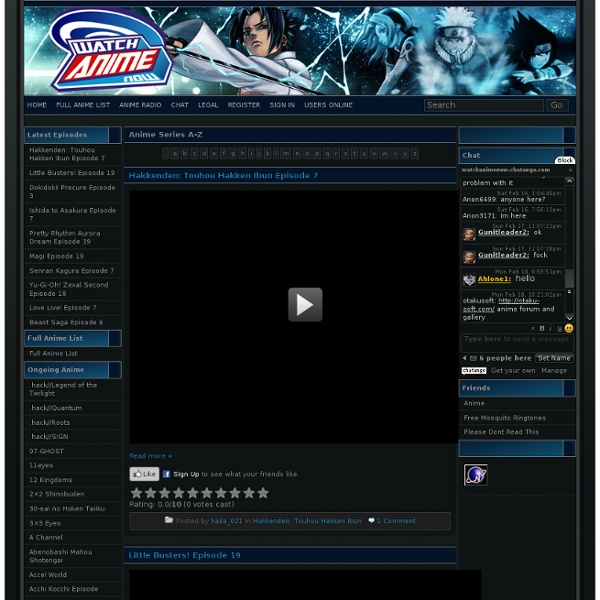Go to ANIME RADIO page
600x600 pixels.
(x=140, y=105)
